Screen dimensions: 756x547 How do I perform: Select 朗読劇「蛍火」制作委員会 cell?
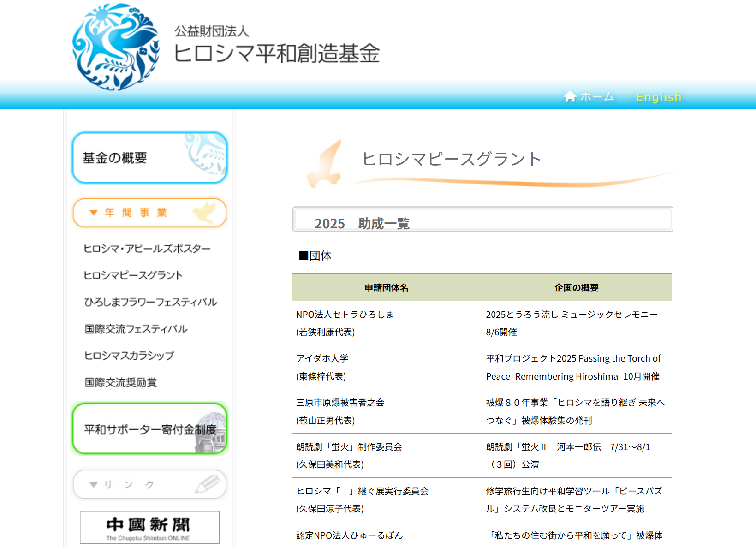point(387,456)
